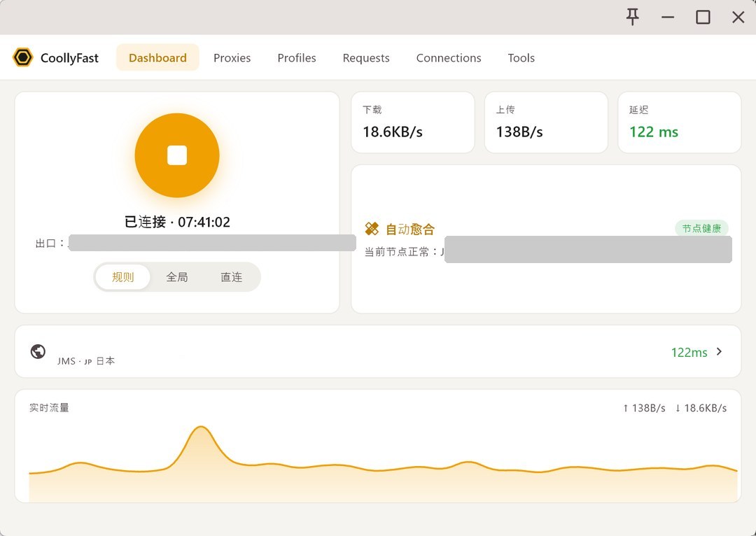Screen dimensions: 756x536
Task: Click the ↓ 18.6KB/s download rate in chart
Action: click(701, 408)
